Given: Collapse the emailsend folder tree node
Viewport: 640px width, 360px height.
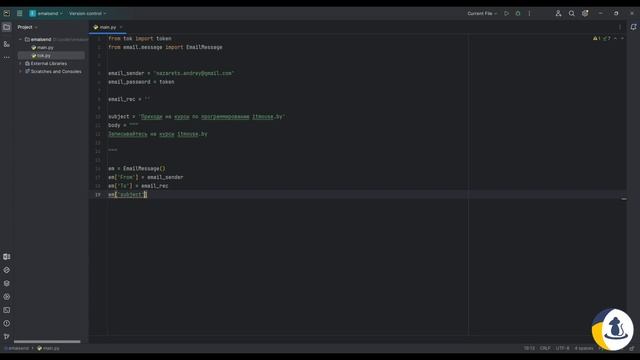Looking at the screenshot, I should coord(20,40).
